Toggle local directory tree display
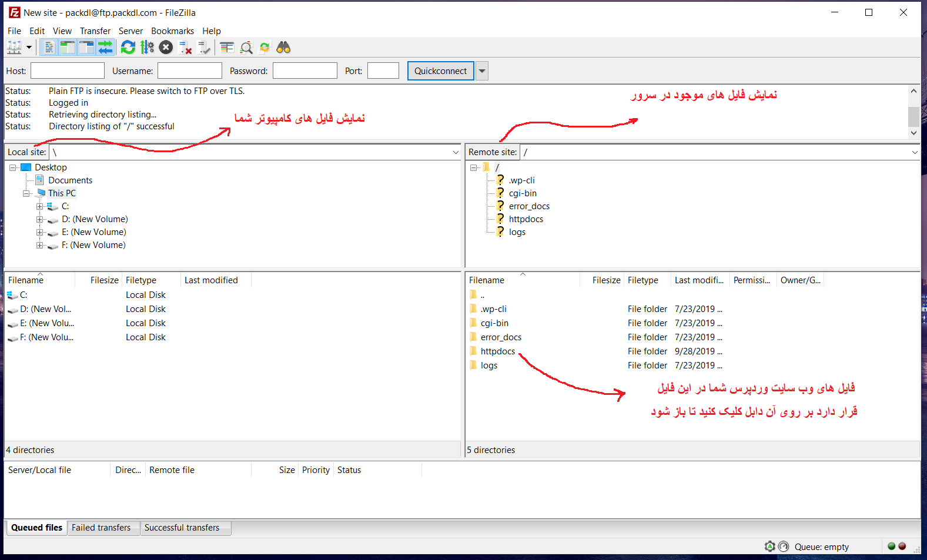The image size is (927, 560). point(68,48)
